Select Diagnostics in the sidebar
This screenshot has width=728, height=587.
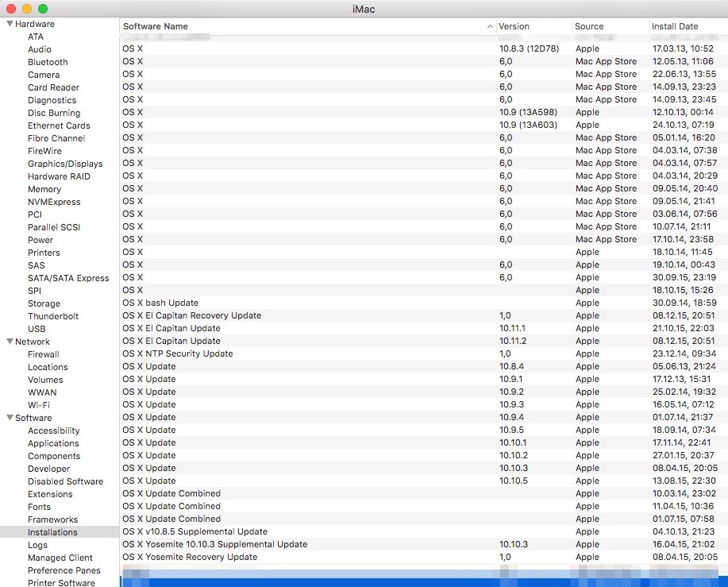tap(52, 100)
